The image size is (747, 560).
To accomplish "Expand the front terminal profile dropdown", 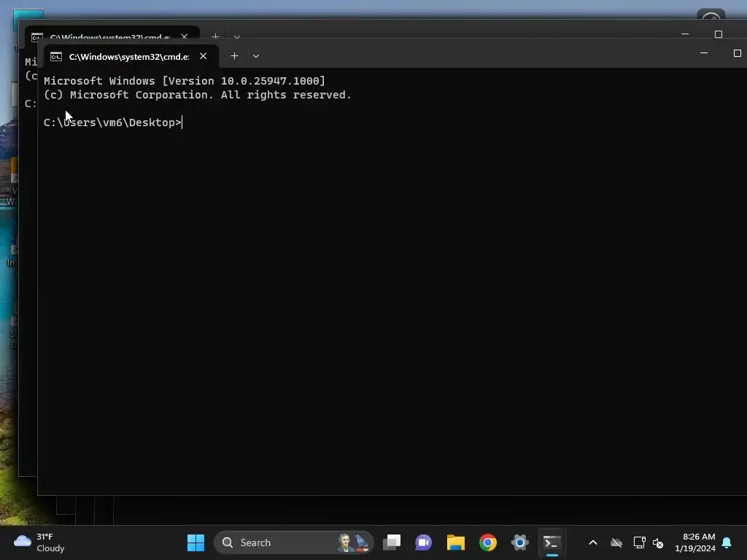I will (x=256, y=56).
